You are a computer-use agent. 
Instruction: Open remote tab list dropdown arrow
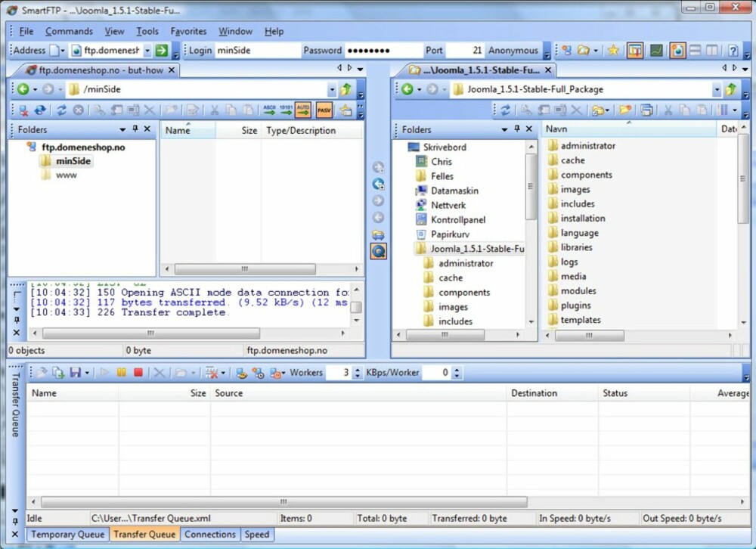(x=360, y=69)
